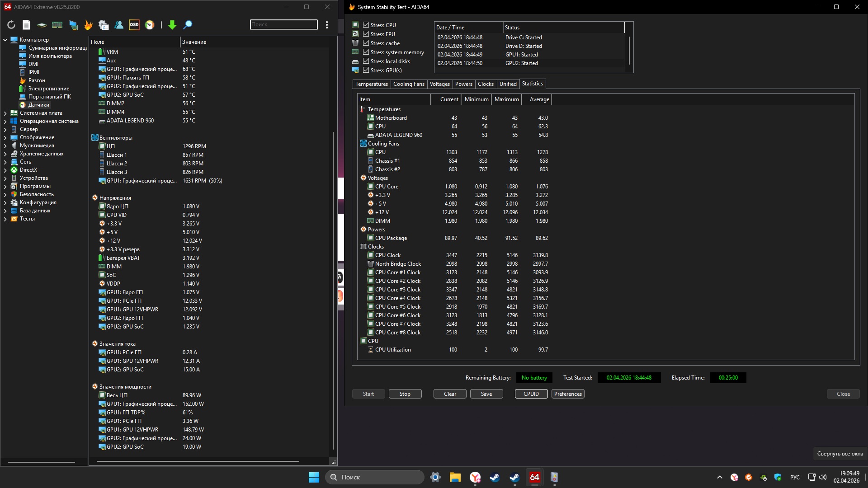Screen dimensions: 868x488
Task: Open the Report page icon in AIDA64 toolbar
Action: point(27,25)
